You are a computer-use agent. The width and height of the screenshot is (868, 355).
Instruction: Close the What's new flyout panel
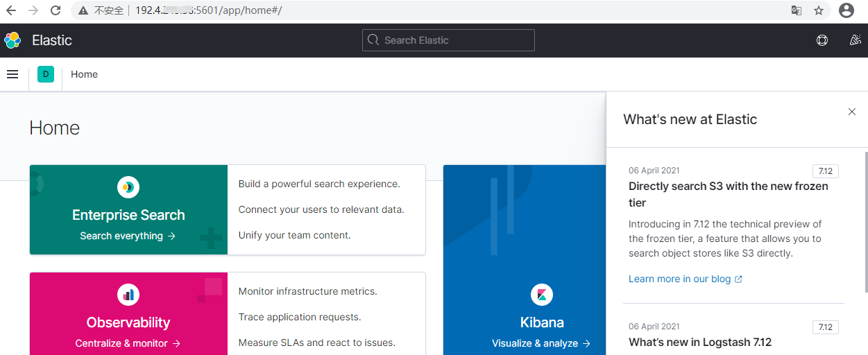(x=852, y=112)
